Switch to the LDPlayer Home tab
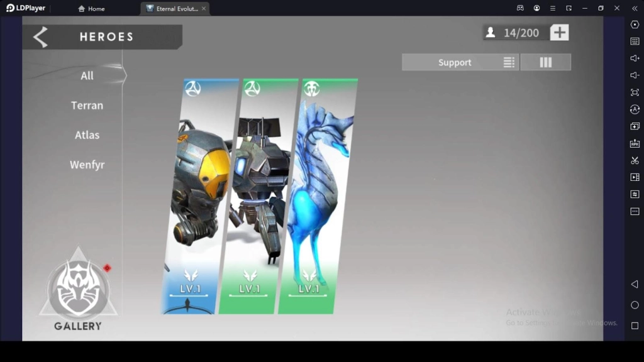644x362 pixels. [x=91, y=9]
